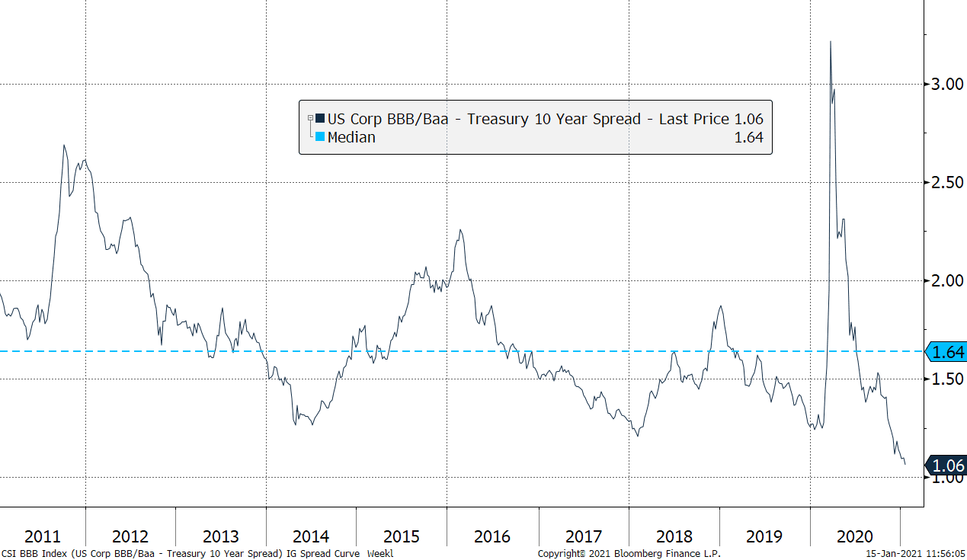This screenshot has height=560, width=967.
Task: Select the 2020 year label on the x-axis
Action: click(x=854, y=536)
